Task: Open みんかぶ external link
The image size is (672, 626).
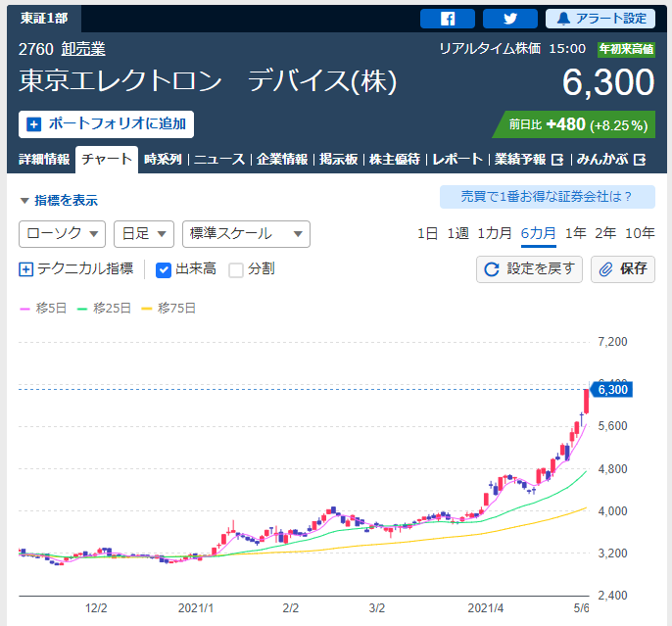Action: 611,160
